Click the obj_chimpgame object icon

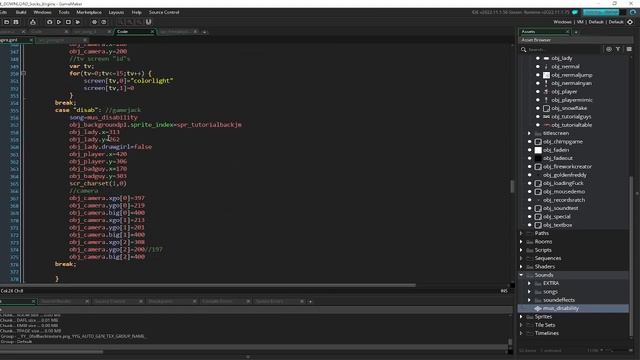pos(538,142)
